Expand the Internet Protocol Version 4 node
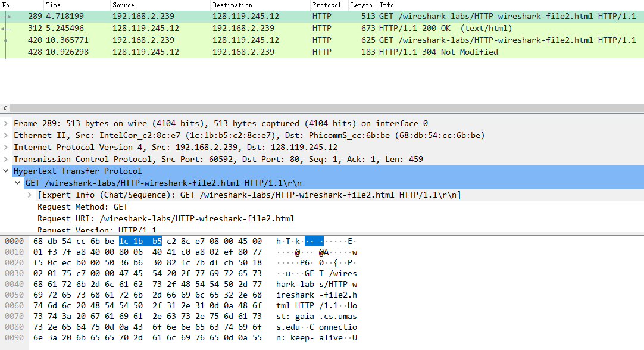Image resolution: width=644 pixels, height=350 pixels. click(x=6, y=148)
